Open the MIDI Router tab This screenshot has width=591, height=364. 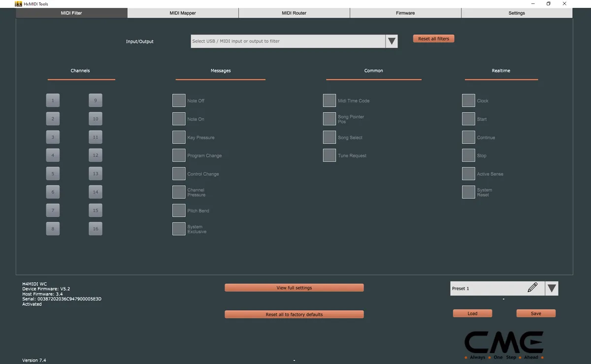click(294, 13)
